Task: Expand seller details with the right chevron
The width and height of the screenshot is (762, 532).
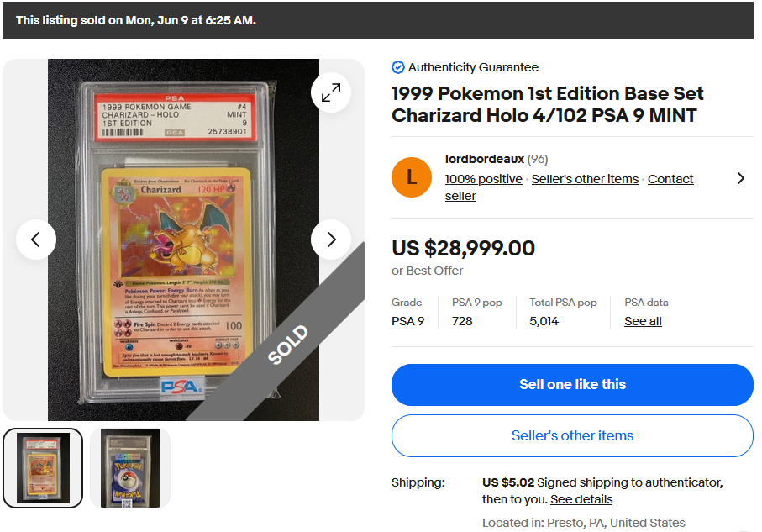Action: point(741,178)
